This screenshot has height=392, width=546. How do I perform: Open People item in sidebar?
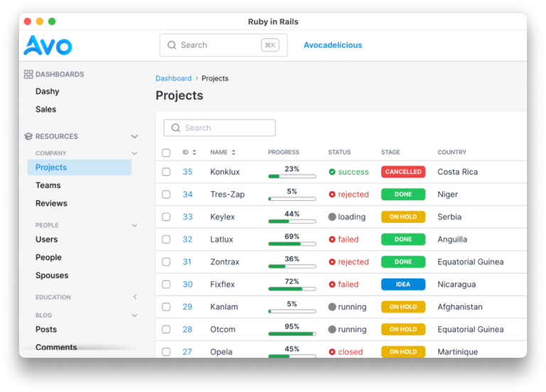coord(48,257)
